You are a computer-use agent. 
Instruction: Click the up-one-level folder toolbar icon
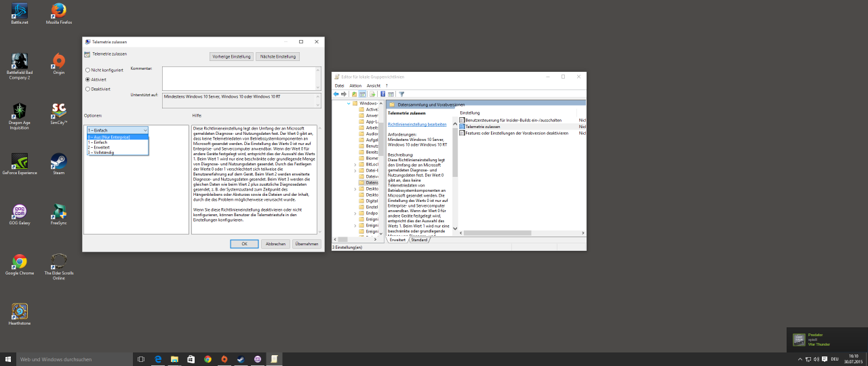pyautogui.click(x=354, y=94)
